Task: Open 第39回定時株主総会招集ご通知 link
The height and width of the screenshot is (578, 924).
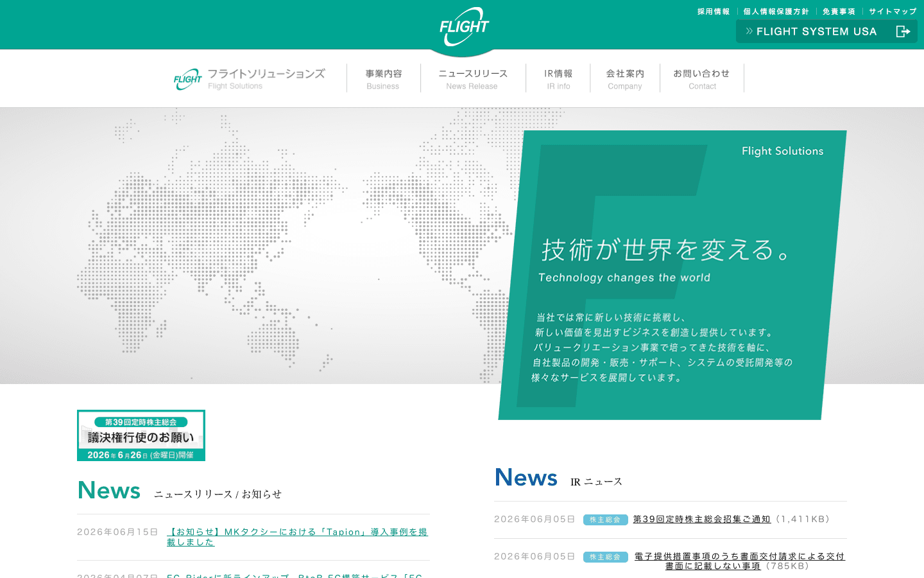Action: 702,519
